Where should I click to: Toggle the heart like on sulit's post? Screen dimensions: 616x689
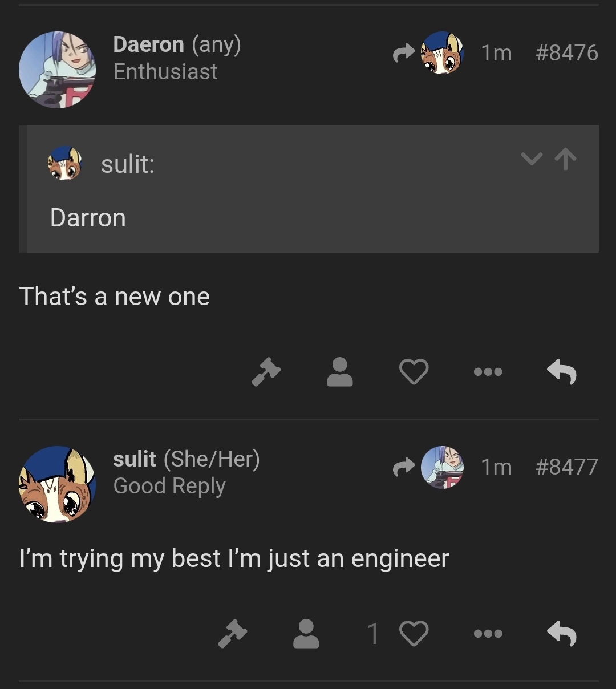click(414, 634)
